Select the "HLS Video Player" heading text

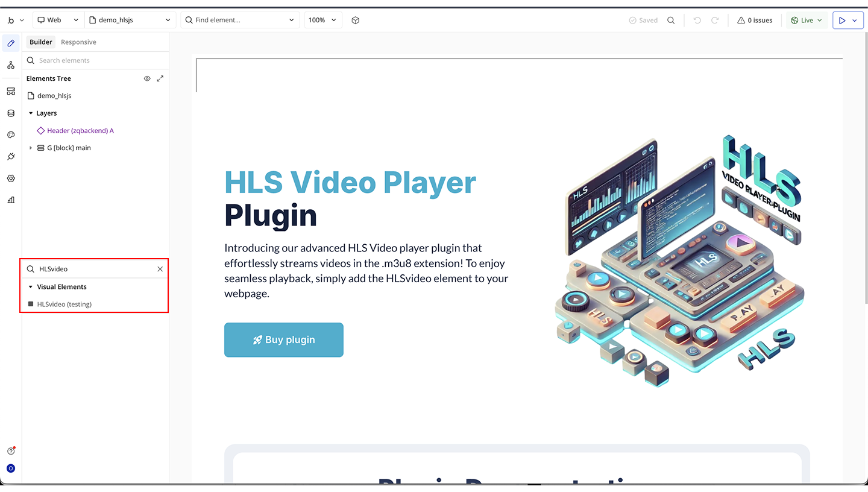(350, 182)
